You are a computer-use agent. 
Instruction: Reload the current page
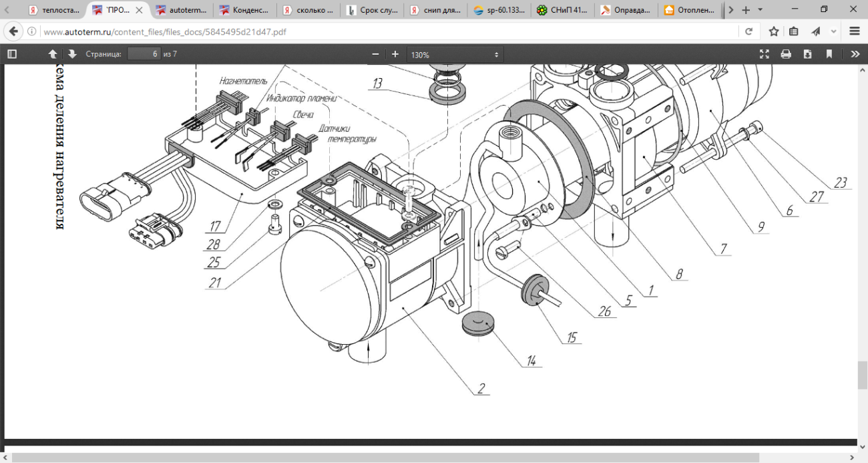(748, 31)
